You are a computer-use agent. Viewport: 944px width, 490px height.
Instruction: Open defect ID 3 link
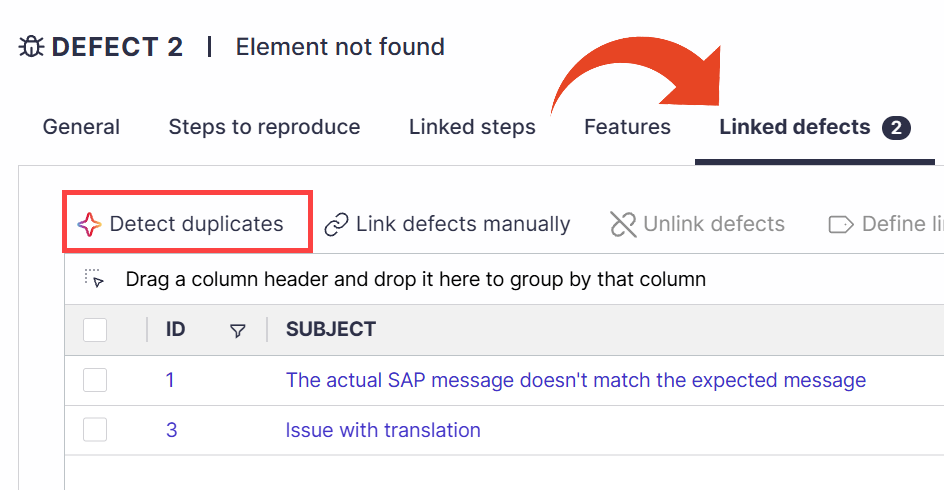pyautogui.click(x=172, y=430)
